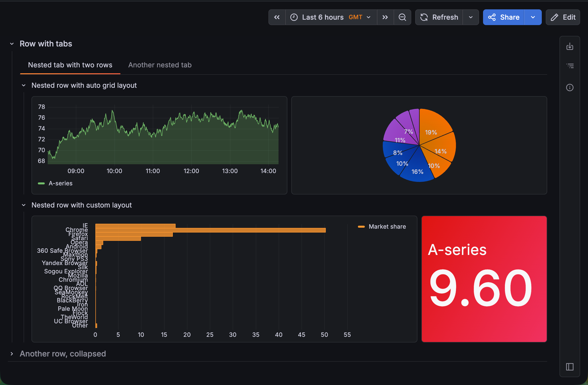Zoom out the dashboard time range
Screen dimensions: 588x385
pos(402,17)
